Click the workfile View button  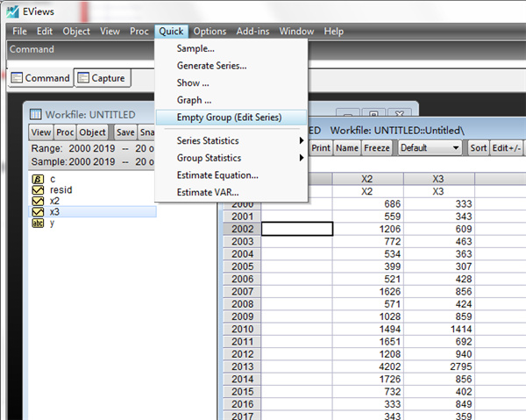41,132
